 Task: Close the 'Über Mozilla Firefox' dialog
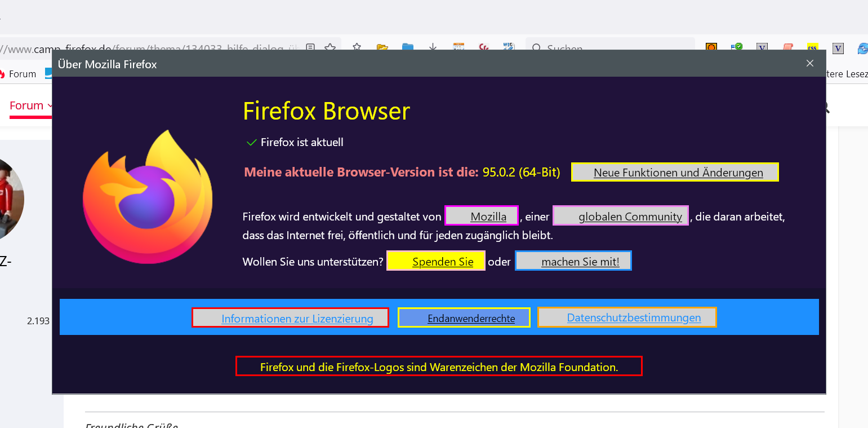pyautogui.click(x=810, y=63)
